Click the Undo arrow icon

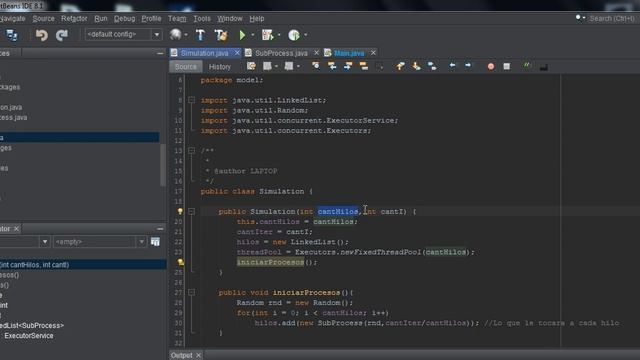pyautogui.click(x=41, y=35)
